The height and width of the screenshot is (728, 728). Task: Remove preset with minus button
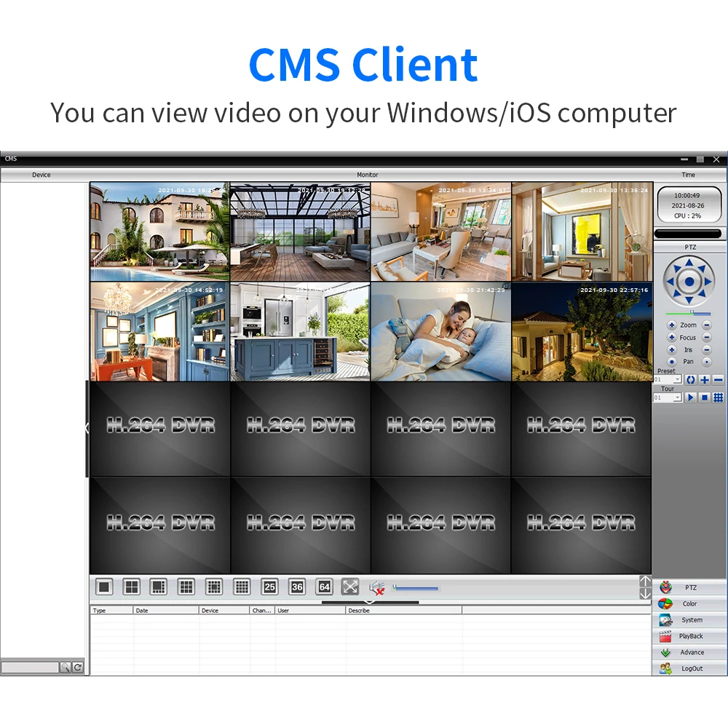[718, 380]
